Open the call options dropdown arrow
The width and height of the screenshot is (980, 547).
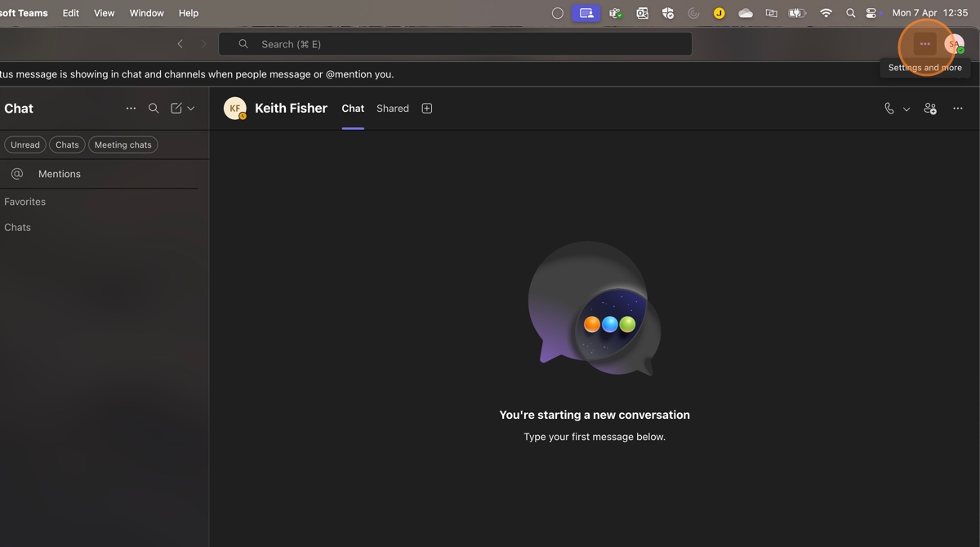tap(906, 109)
